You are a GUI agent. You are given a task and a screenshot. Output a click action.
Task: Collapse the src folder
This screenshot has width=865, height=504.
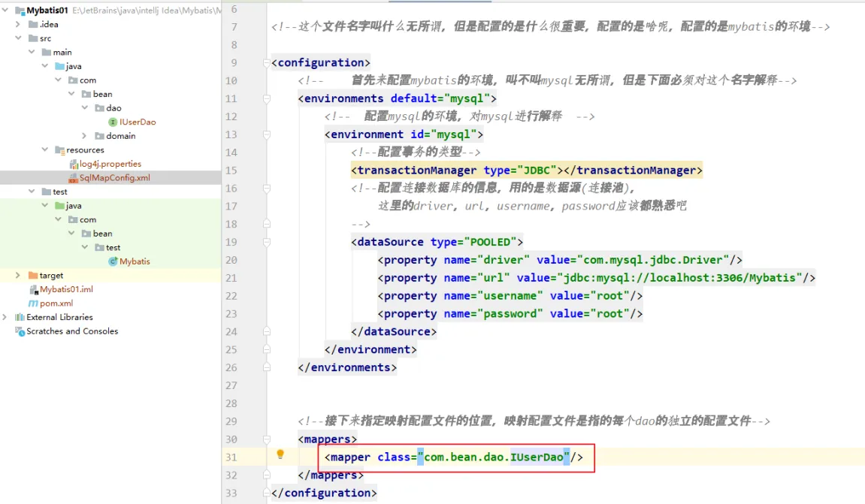(18, 38)
